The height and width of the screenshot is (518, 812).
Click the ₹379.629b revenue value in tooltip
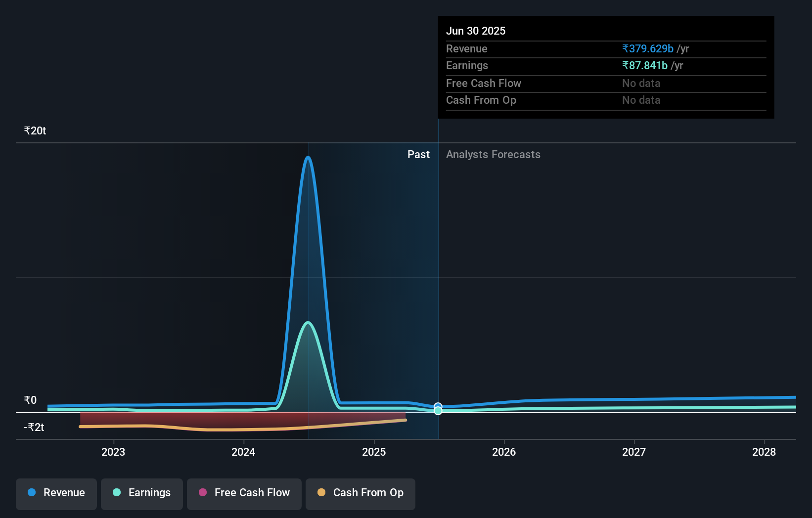tap(648, 48)
